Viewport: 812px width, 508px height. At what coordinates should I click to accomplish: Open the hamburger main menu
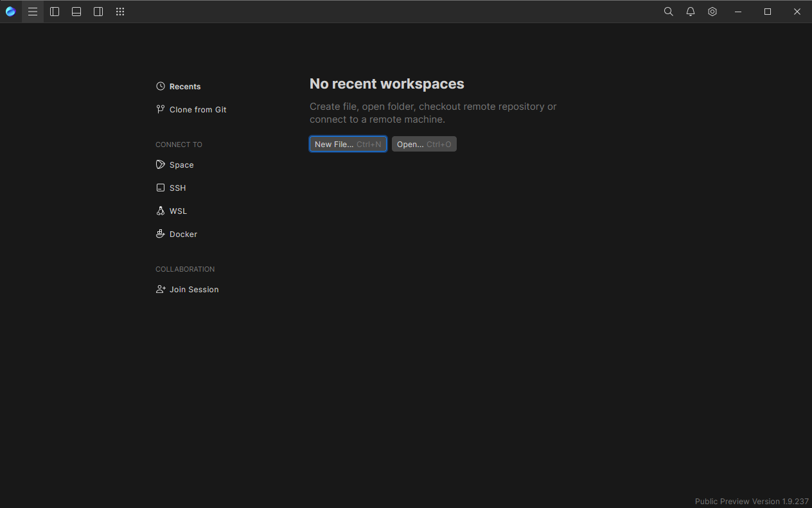[33, 12]
